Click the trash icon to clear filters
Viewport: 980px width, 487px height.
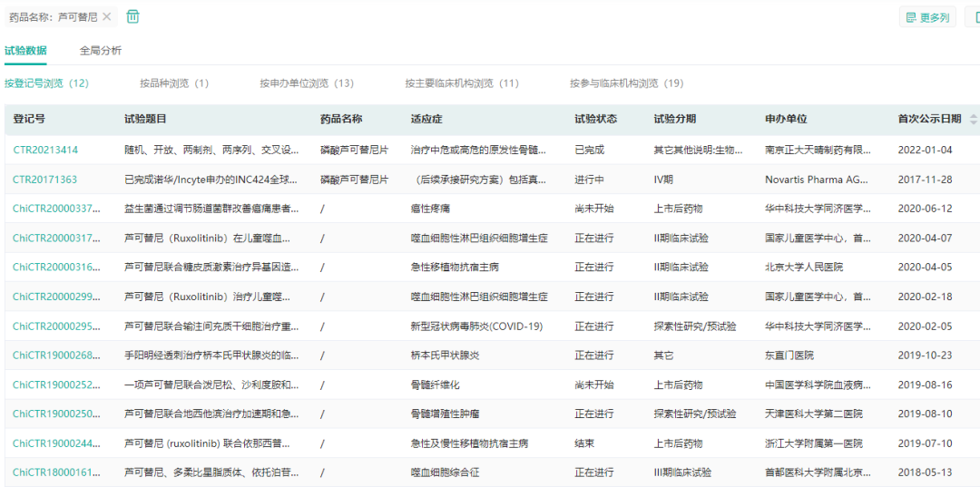pos(132,16)
